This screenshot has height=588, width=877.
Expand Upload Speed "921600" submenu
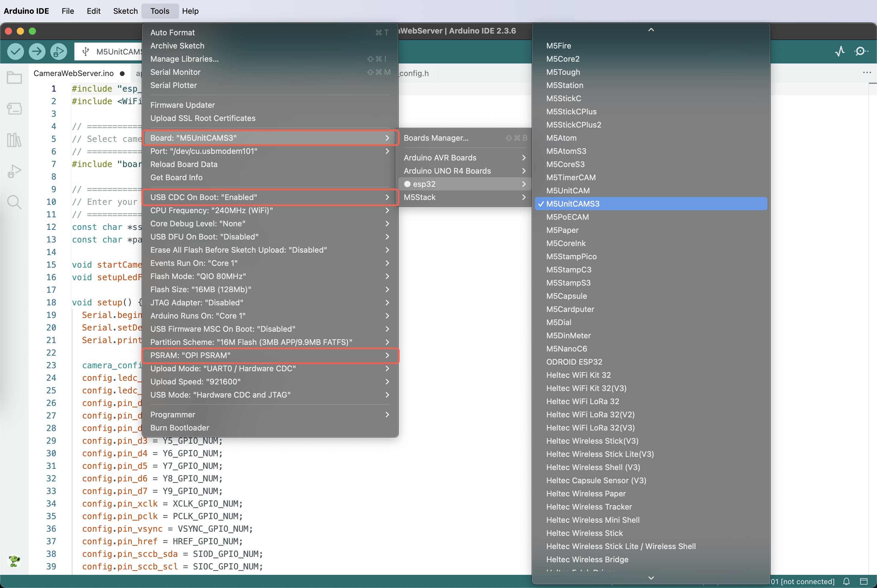pos(270,382)
